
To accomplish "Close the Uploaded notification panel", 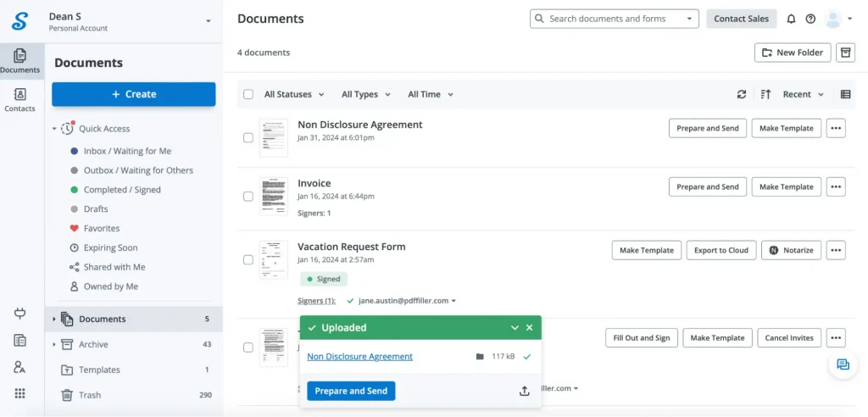I will click(x=530, y=328).
